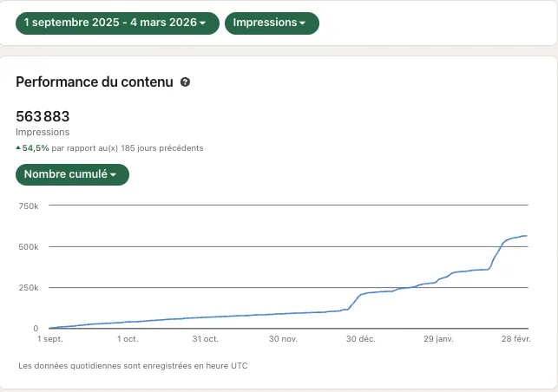558x392 pixels.
Task: Click the 'Les données quotidiennes' UTC note
Action: click(x=133, y=366)
